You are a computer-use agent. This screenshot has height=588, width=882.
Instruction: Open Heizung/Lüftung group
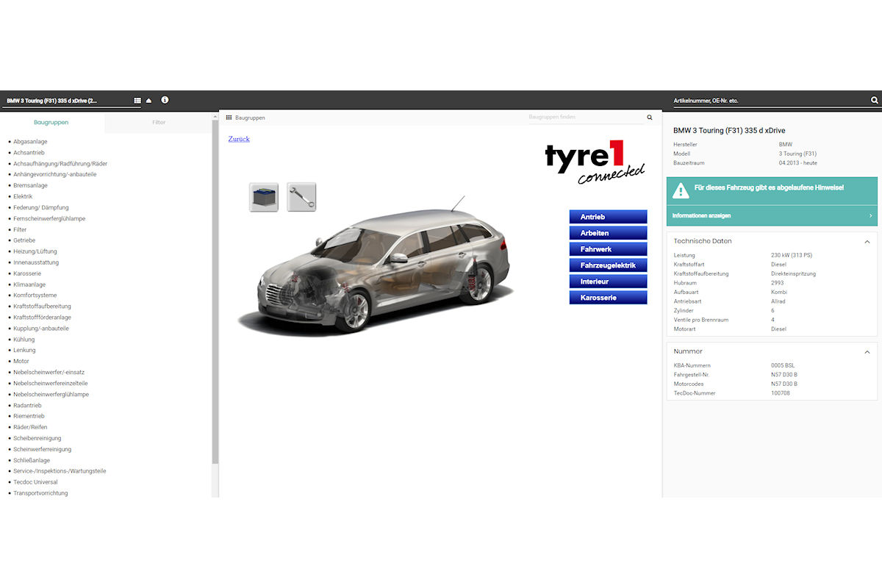[x=35, y=251]
